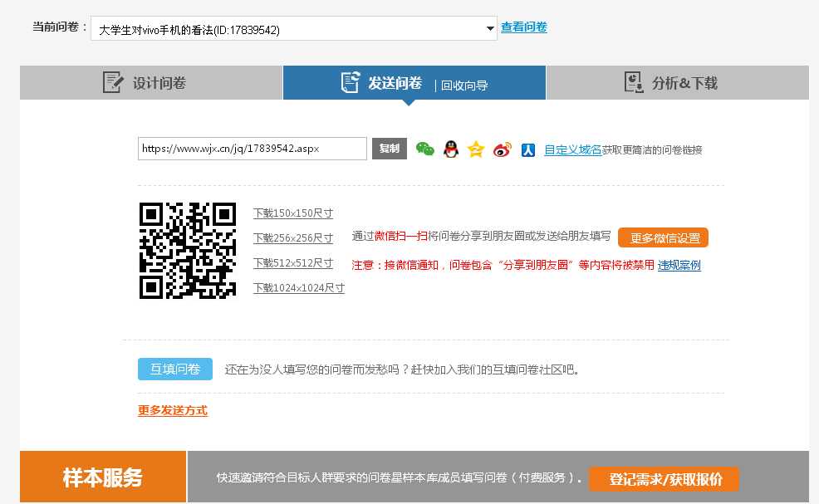Viewport: 819px width, 504px height.
Task: Click the 当前问卷 label
Action: (60, 27)
